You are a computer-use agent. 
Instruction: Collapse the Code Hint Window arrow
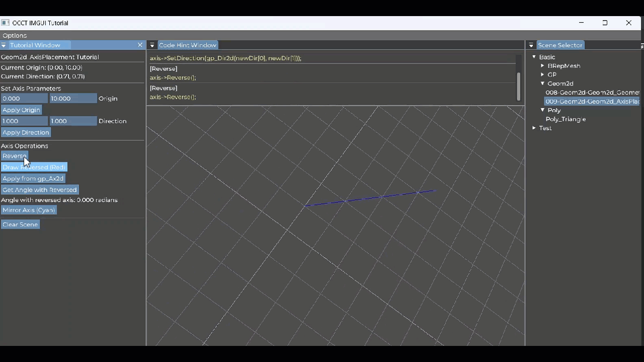click(152, 45)
